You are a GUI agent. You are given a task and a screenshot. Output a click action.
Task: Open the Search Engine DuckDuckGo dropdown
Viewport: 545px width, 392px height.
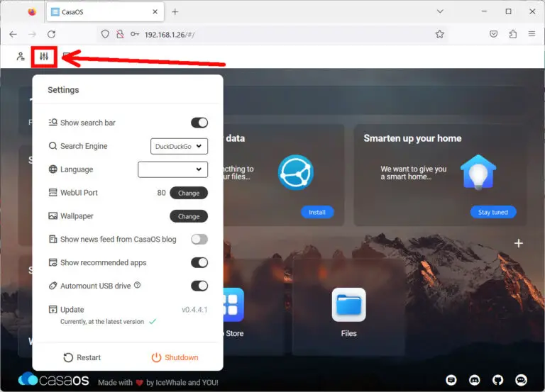click(180, 146)
